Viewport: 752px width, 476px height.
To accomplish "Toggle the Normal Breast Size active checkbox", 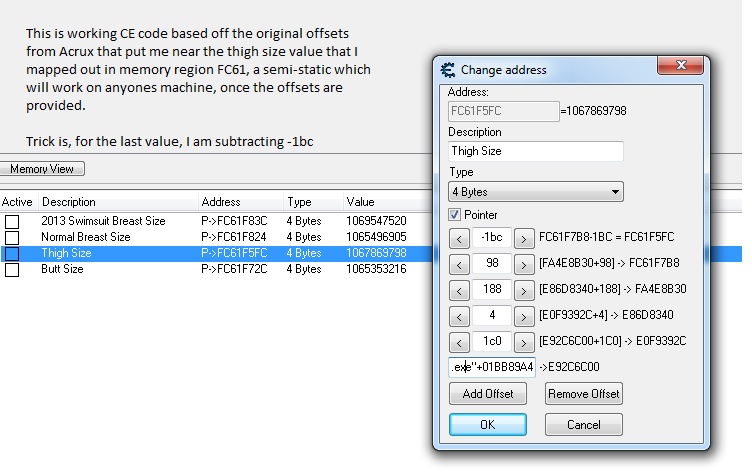I will pyautogui.click(x=12, y=237).
